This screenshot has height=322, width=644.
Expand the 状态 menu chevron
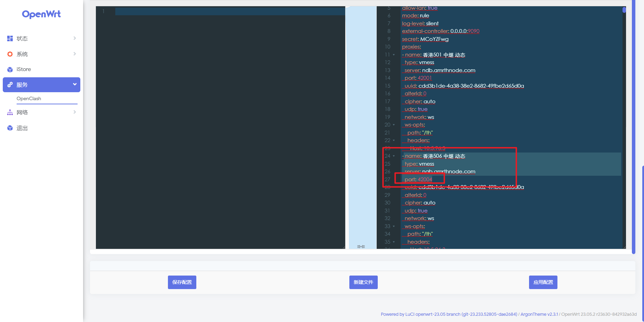pyautogui.click(x=74, y=38)
